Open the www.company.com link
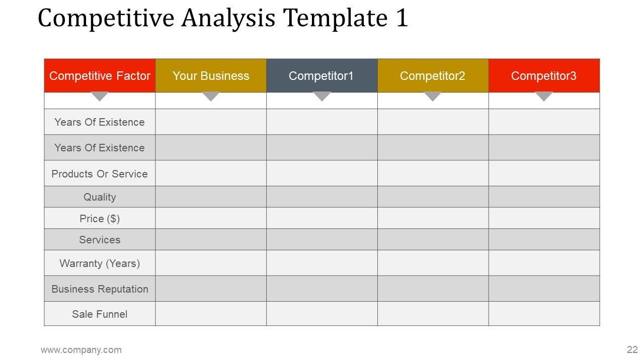The width and height of the screenshot is (644, 362). click(x=81, y=350)
